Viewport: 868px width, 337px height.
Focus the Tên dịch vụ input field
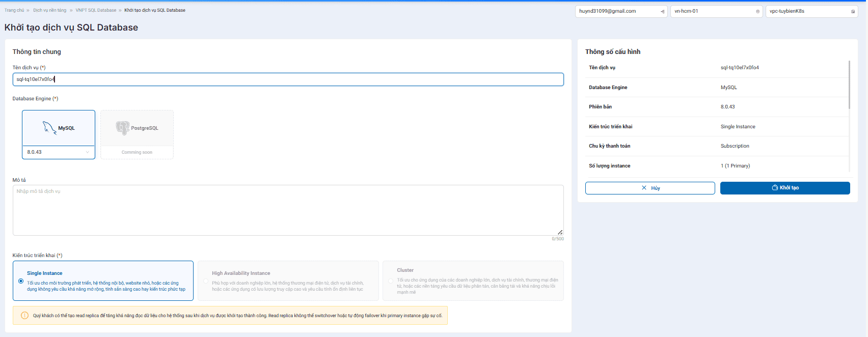click(288, 79)
